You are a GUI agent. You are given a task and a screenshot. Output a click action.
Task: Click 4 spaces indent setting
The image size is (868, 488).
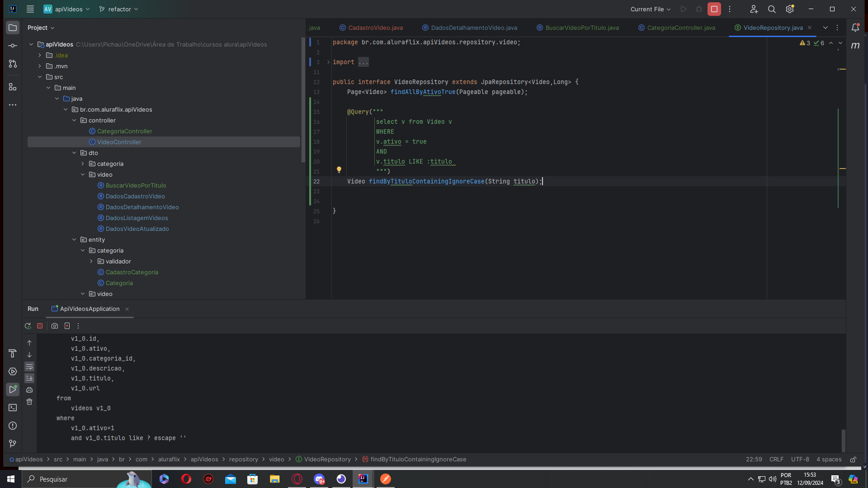829,460
